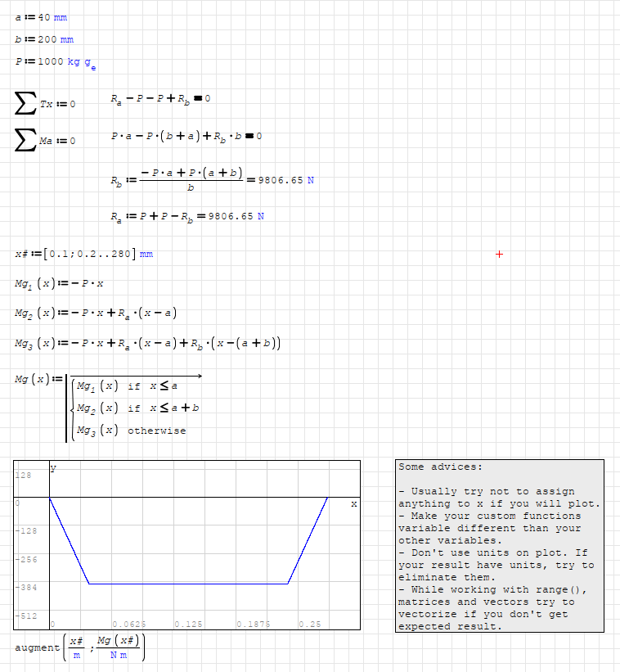Viewport: 620px width, 672px height.
Task: Click the Mg2(x) function definition
Action: 96,313
